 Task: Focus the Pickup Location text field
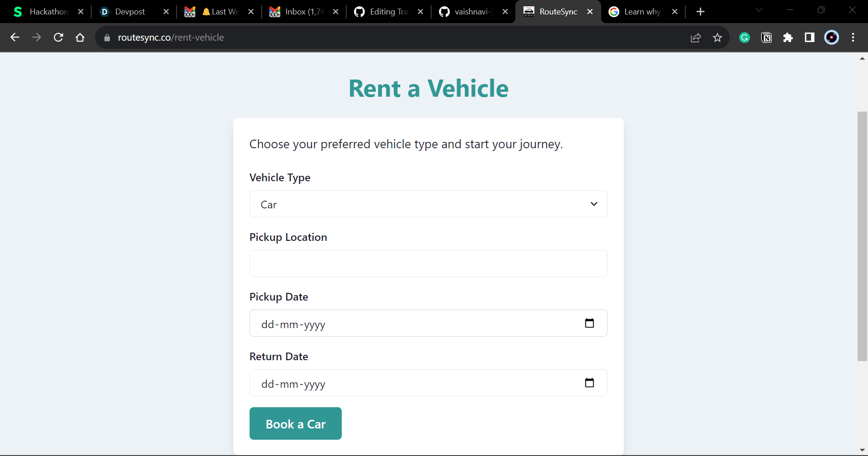(428, 263)
